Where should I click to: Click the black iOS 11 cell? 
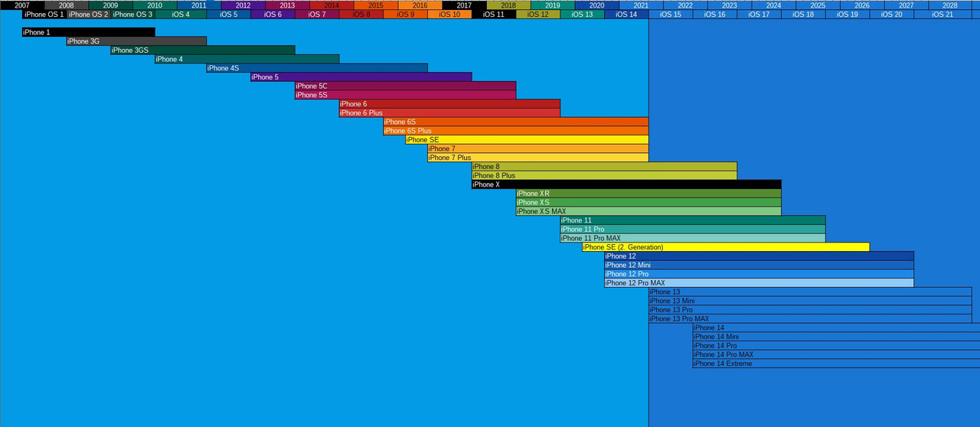pos(494,15)
